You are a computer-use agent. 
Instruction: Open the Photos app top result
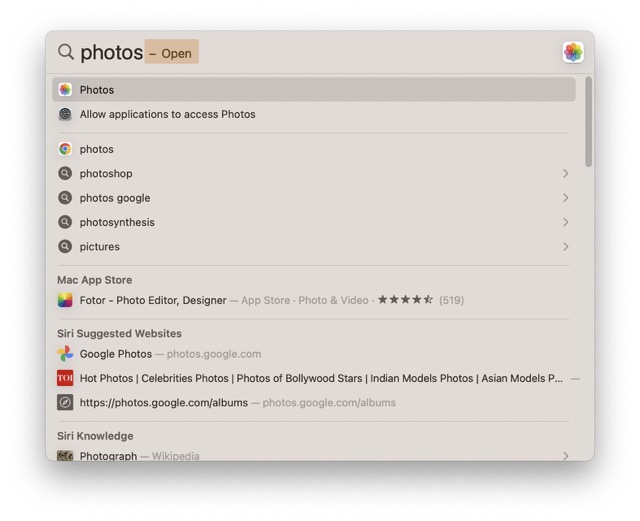(x=314, y=89)
